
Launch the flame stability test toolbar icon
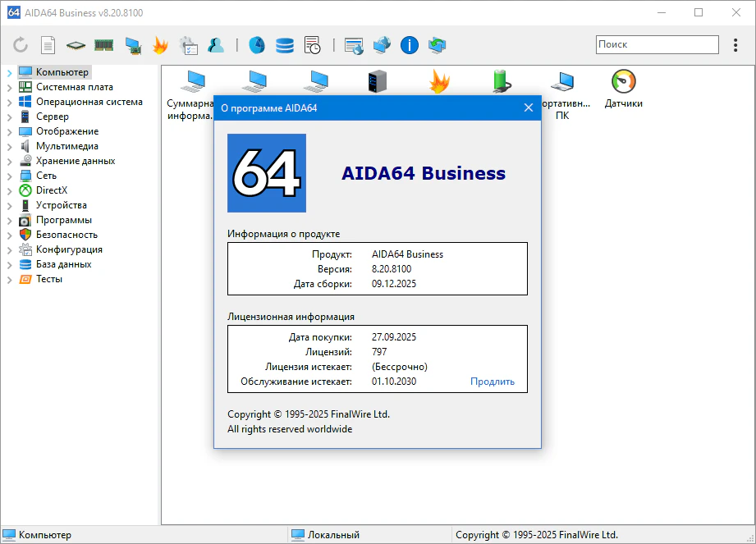[x=160, y=45]
